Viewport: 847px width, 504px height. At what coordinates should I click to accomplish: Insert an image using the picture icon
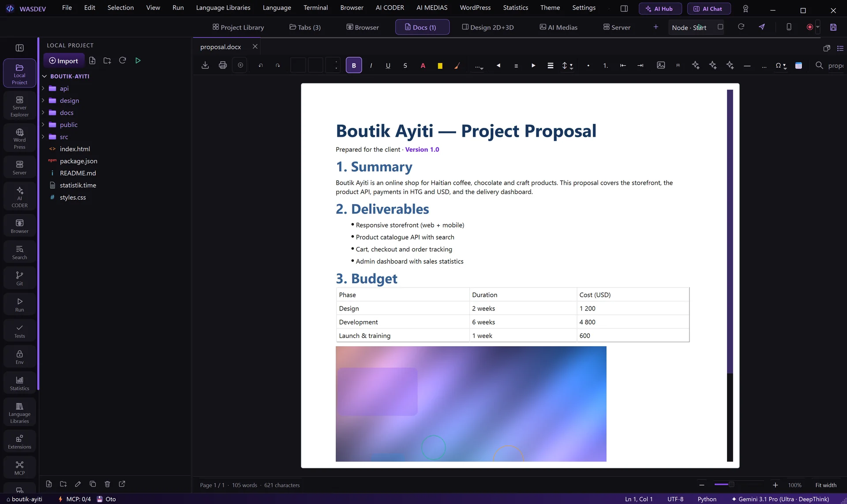661,65
